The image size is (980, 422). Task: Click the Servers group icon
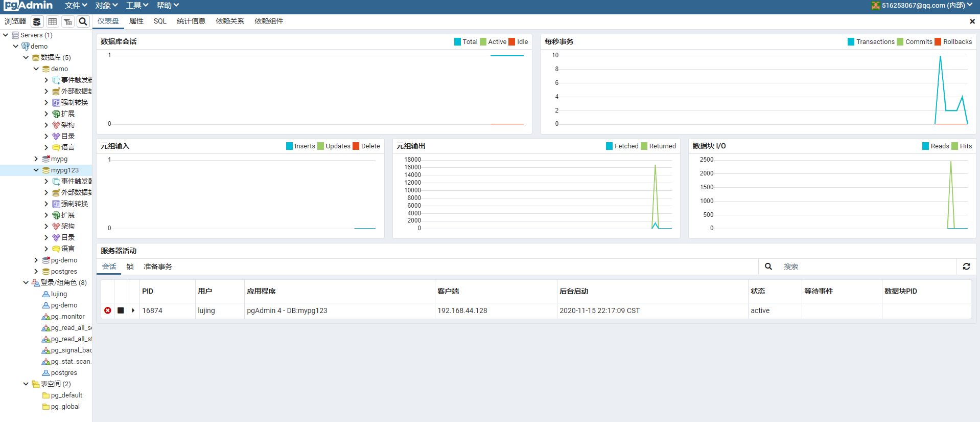tap(15, 35)
